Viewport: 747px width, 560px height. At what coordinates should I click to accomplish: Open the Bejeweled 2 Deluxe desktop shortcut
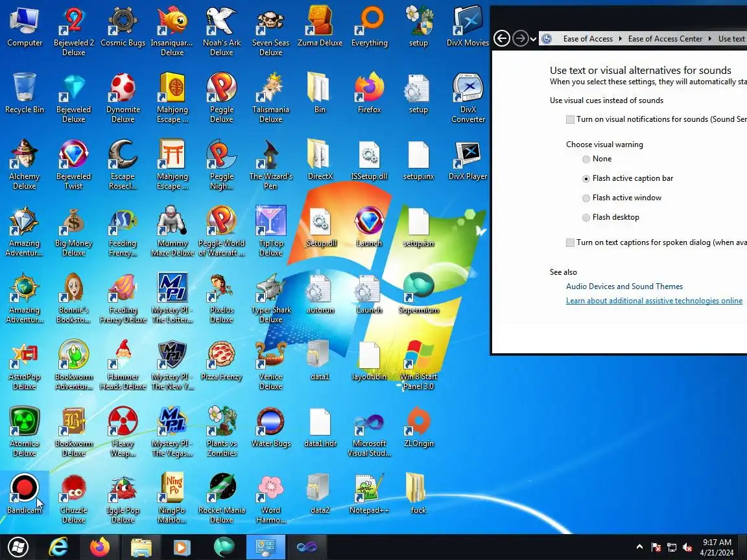coord(73,30)
